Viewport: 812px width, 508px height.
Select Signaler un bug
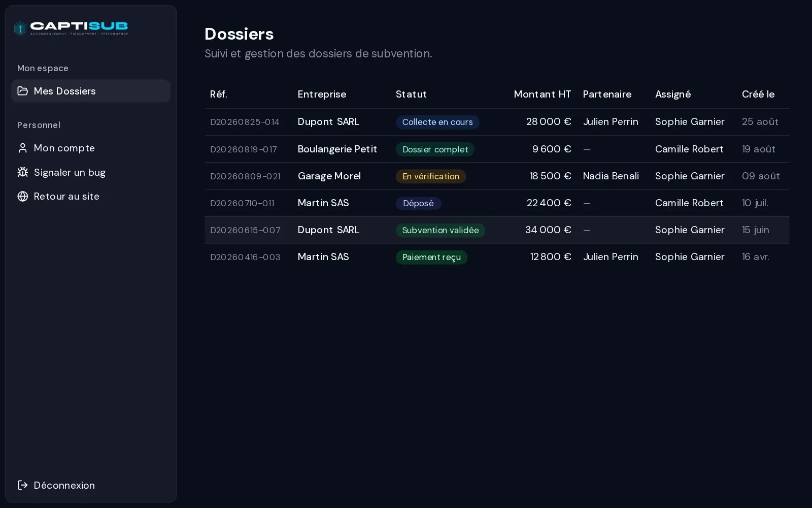(91, 172)
